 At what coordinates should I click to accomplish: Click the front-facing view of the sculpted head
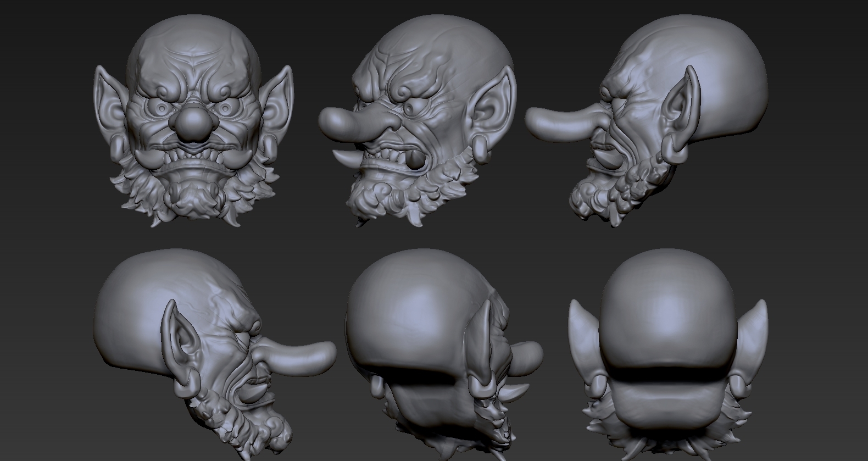[x=193, y=121]
